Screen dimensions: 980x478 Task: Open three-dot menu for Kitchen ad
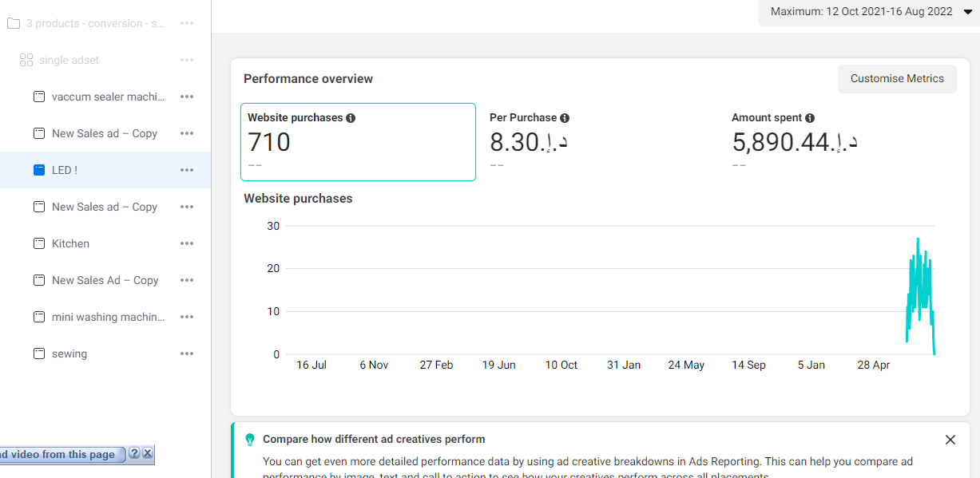tap(187, 243)
